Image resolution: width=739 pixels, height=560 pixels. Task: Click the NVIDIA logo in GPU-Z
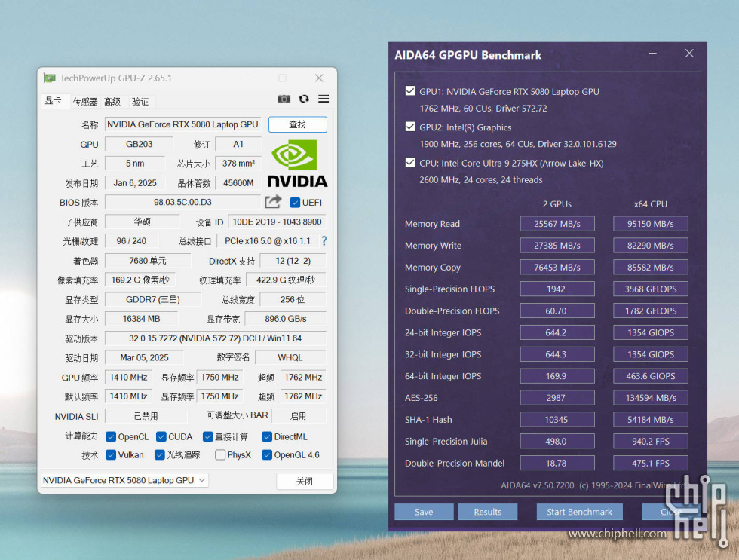click(297, 164)
